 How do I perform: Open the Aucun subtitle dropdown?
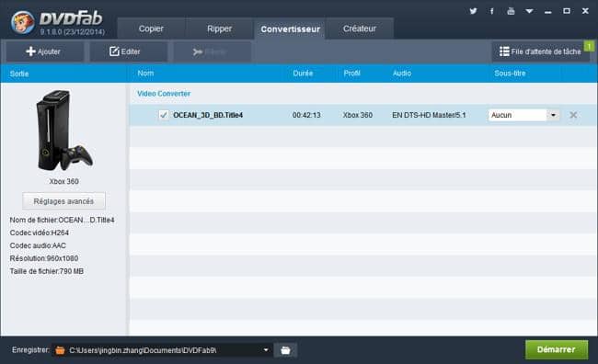click(x=523, y=115)
